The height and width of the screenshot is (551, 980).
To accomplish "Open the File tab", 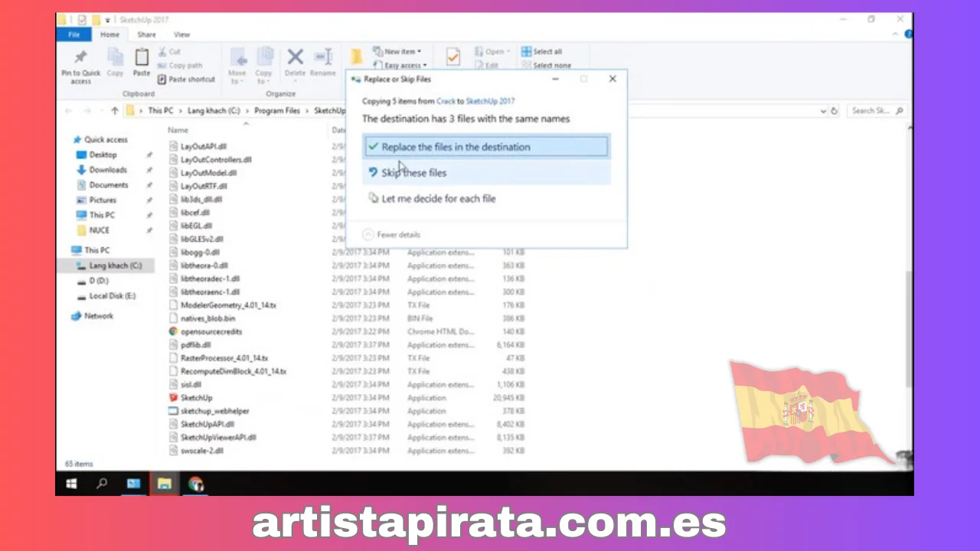I will (74, 34).
